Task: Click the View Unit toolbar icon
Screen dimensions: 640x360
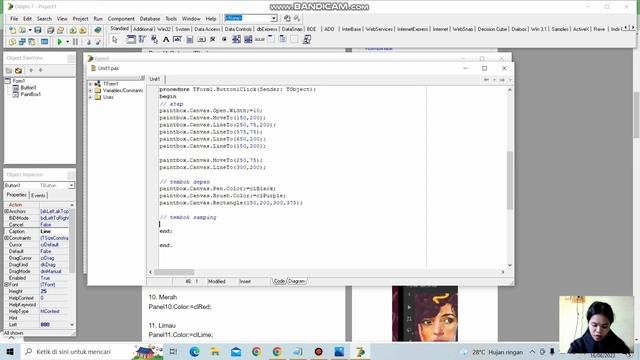Action: point(13,42)
